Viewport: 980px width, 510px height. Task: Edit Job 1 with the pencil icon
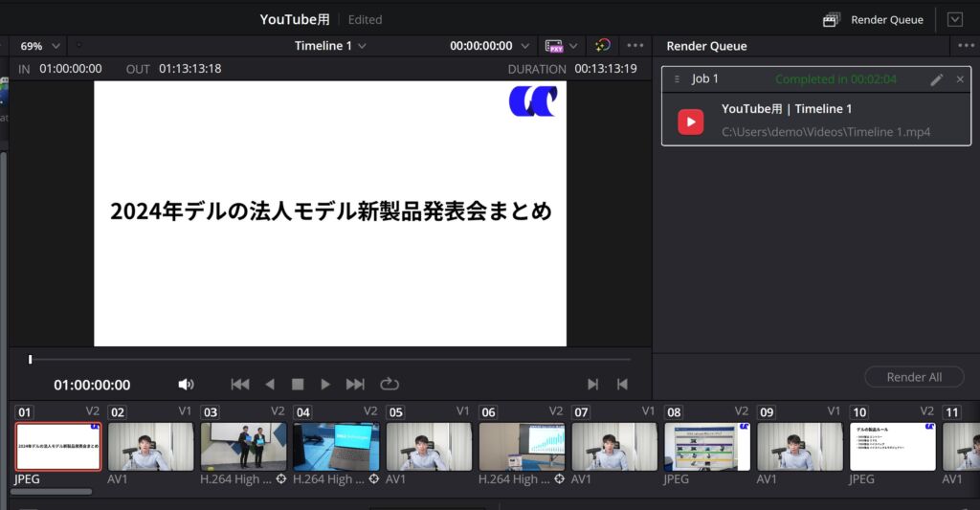coord(937,79)
